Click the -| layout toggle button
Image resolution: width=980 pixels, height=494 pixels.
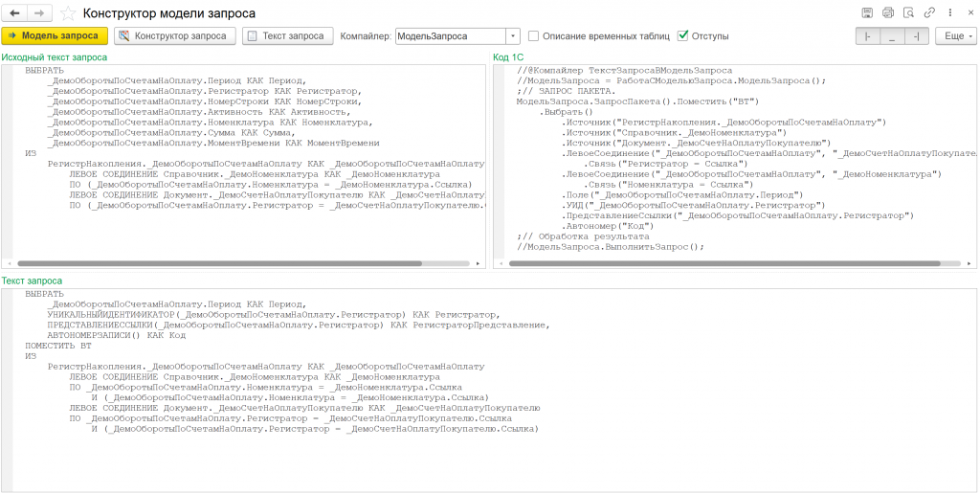click(x=916, y=36)
